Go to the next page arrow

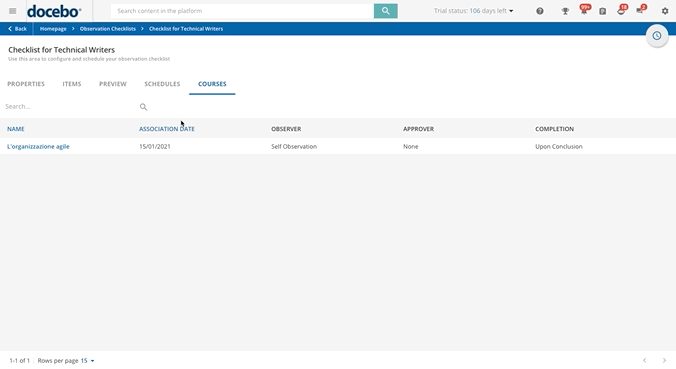tap(664, 360)
